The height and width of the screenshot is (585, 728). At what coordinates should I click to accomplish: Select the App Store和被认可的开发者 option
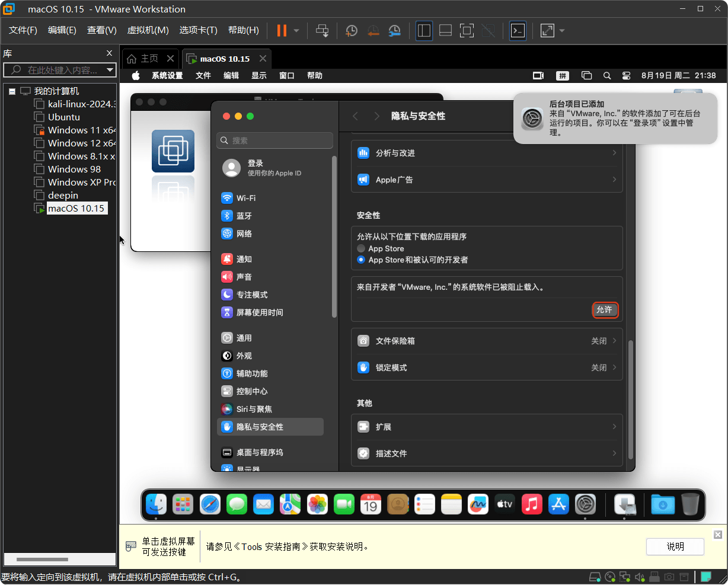coord(361,260)
